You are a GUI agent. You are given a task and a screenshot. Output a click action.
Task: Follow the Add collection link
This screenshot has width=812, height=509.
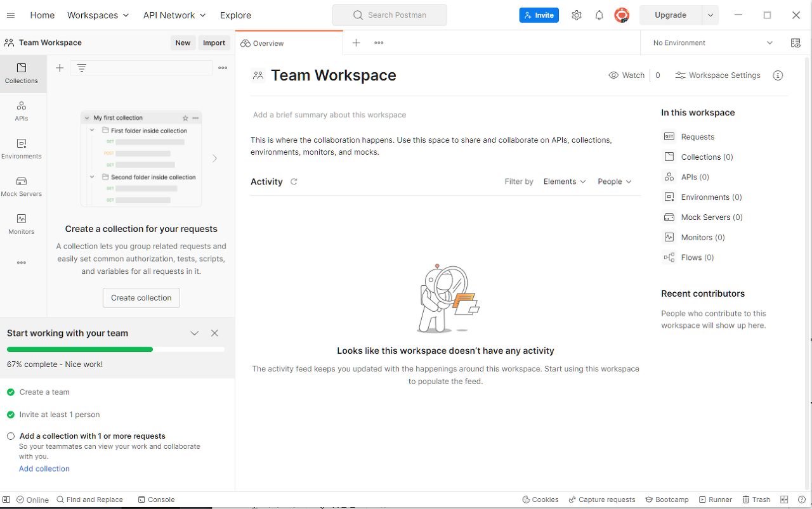tap(44, 468)
